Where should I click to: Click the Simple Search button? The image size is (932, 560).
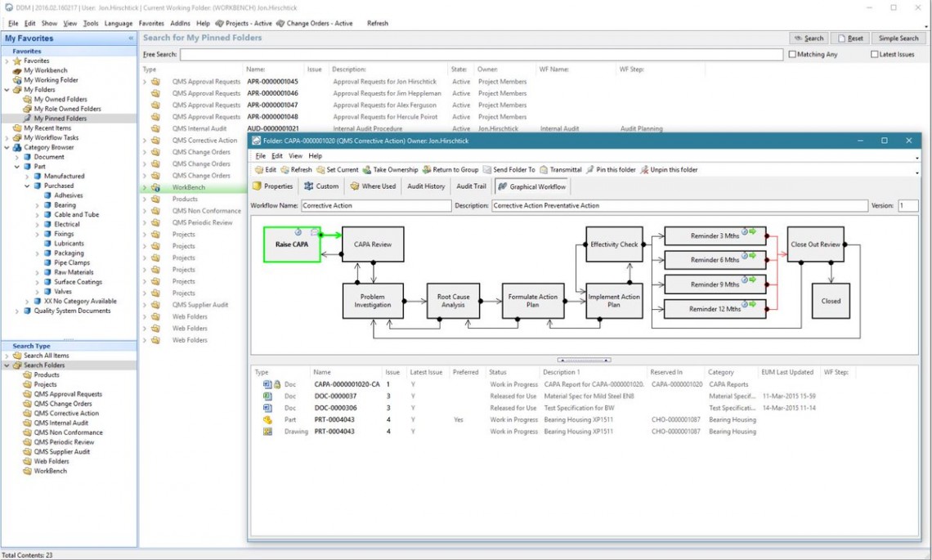tap(898, 38)
